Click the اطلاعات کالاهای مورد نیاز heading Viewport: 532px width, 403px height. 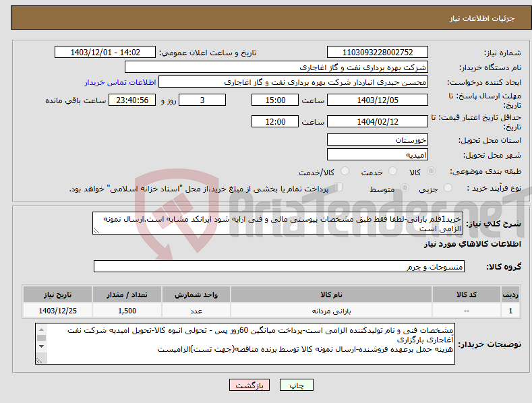tap(472, 244)
